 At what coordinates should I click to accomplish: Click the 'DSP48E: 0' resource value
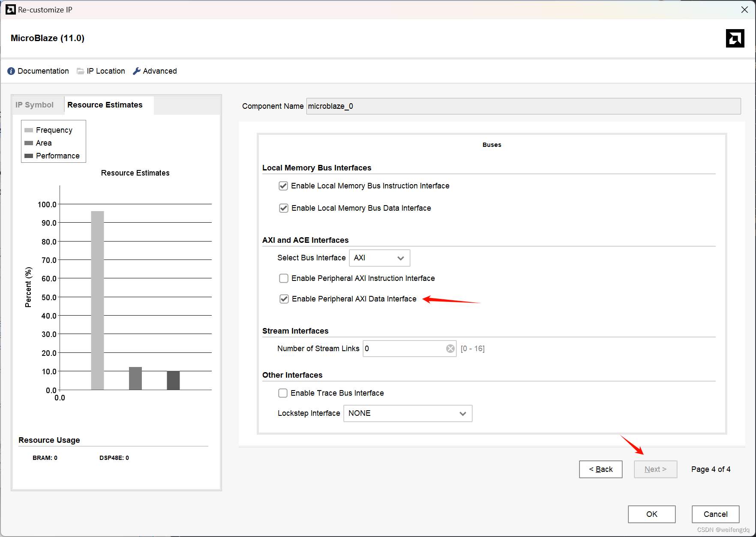(x=114, y=458)
